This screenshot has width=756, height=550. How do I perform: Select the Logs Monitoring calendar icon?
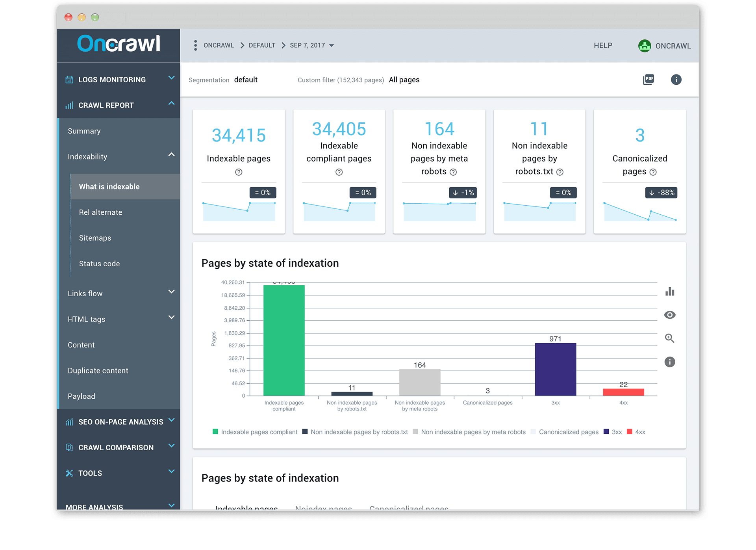click(69, 79)
